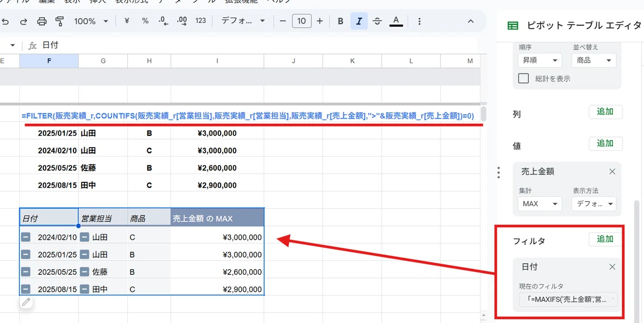Select column I header
This screenshot has width=644, height=323.
point(217,61)
